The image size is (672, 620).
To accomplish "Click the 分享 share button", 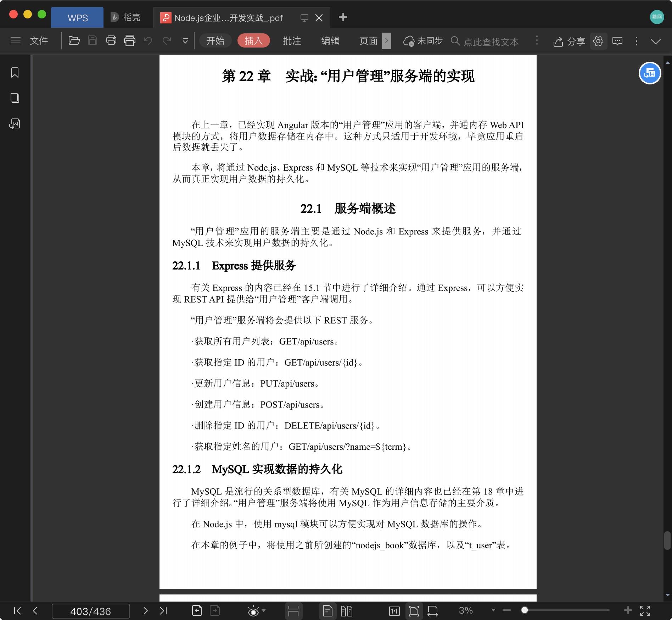I will tap(569, 41).
